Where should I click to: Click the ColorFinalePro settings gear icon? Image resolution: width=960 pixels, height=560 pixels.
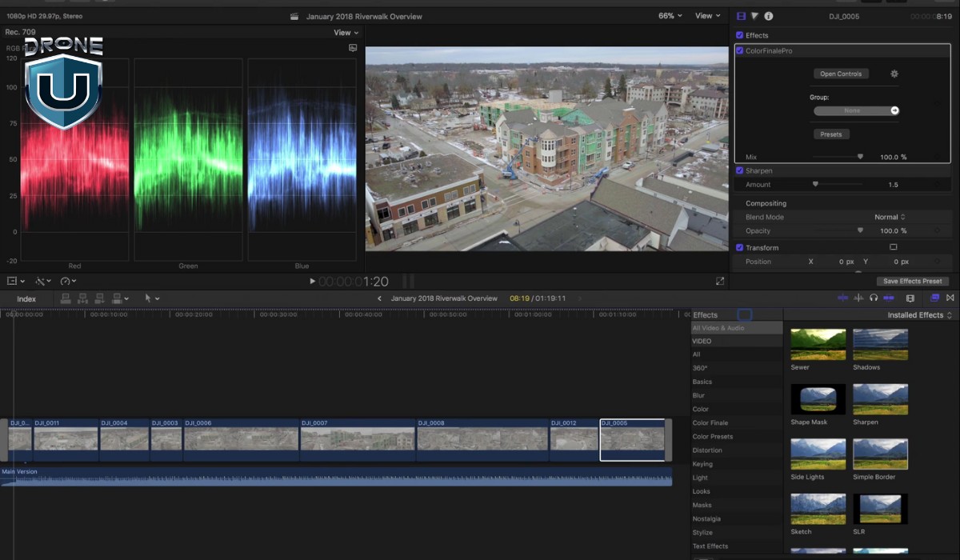[894, 74]
